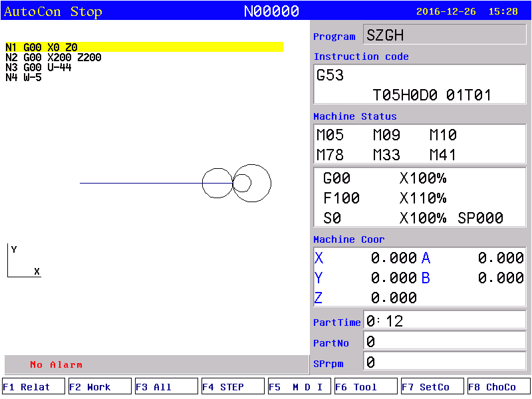Click the PartTime value field
The height and width of the screenshot is (399, 532).
coord(444,321)
